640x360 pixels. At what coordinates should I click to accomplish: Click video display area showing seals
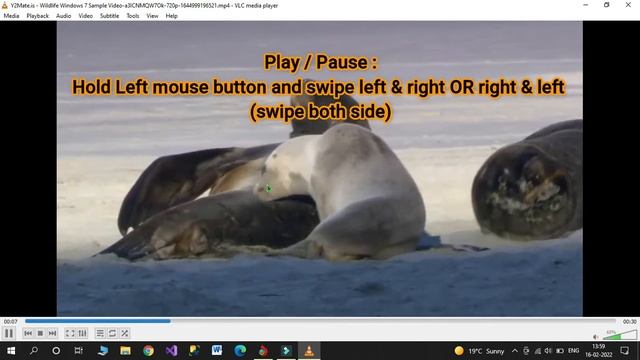point(320,169)
